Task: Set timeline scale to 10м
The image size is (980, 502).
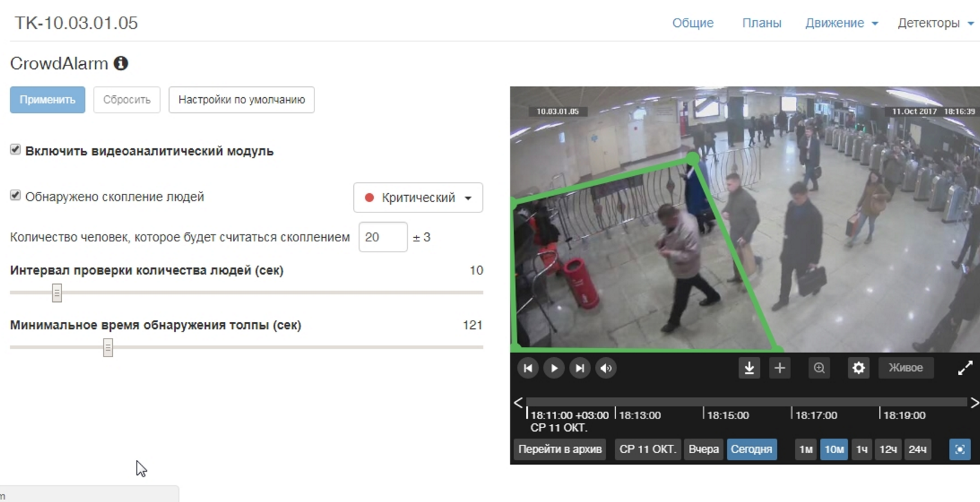Action: tap(834, 450)
